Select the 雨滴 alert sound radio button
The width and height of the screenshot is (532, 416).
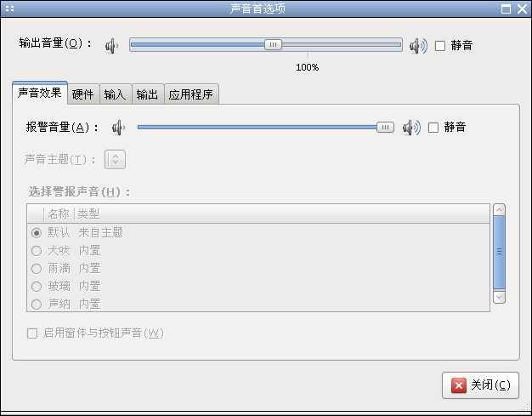37,269
